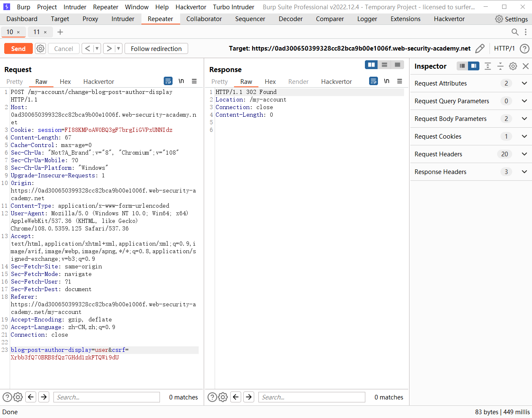This screenshot has width=532, height=418.
Task: Toggle non-printable characters in Response editor
Action: (x=387, y=81)
